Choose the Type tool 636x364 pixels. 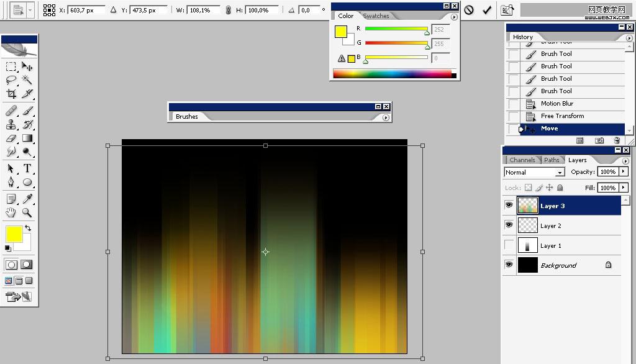click(x=27, y=168)
